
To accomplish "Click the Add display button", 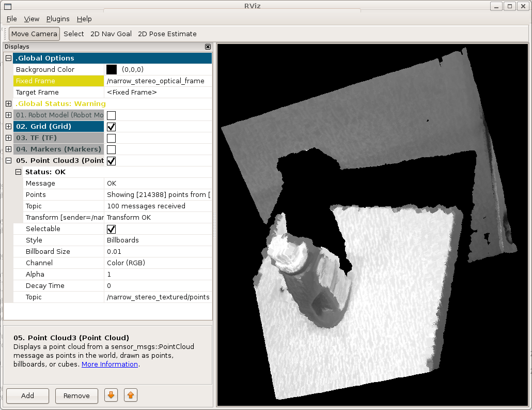I will (27, 396).
